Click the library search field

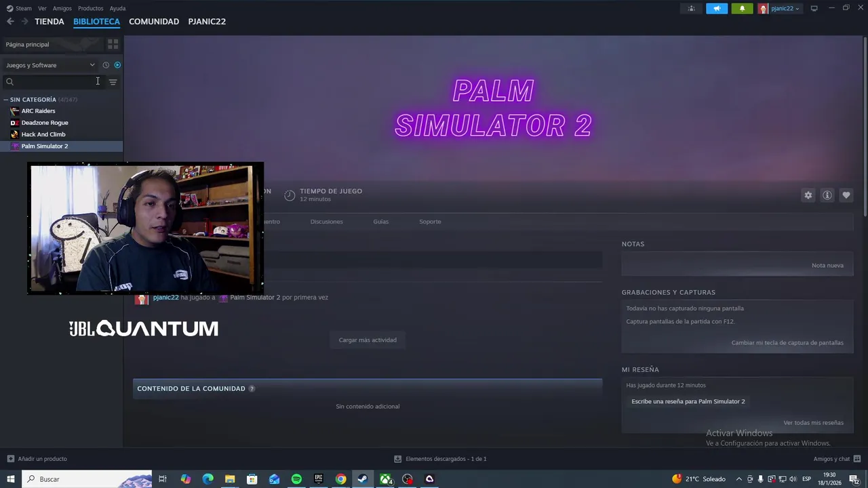54,82
